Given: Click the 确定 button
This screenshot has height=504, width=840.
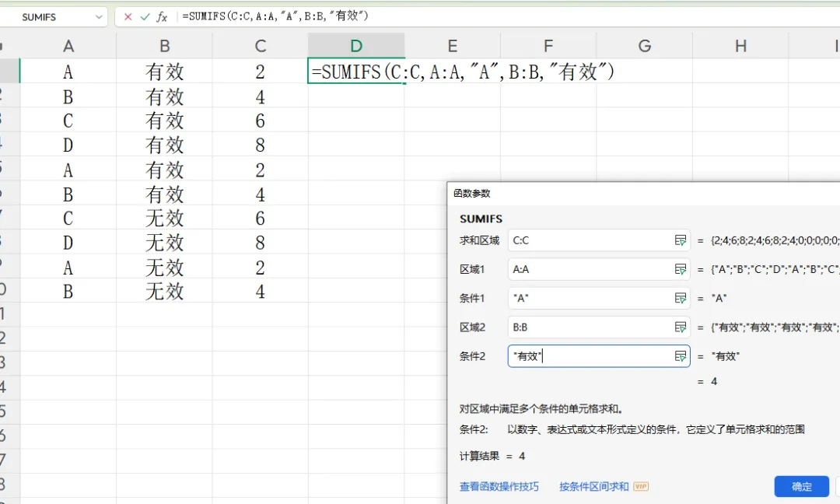Looking at the screenshot, I should point(801,486).
